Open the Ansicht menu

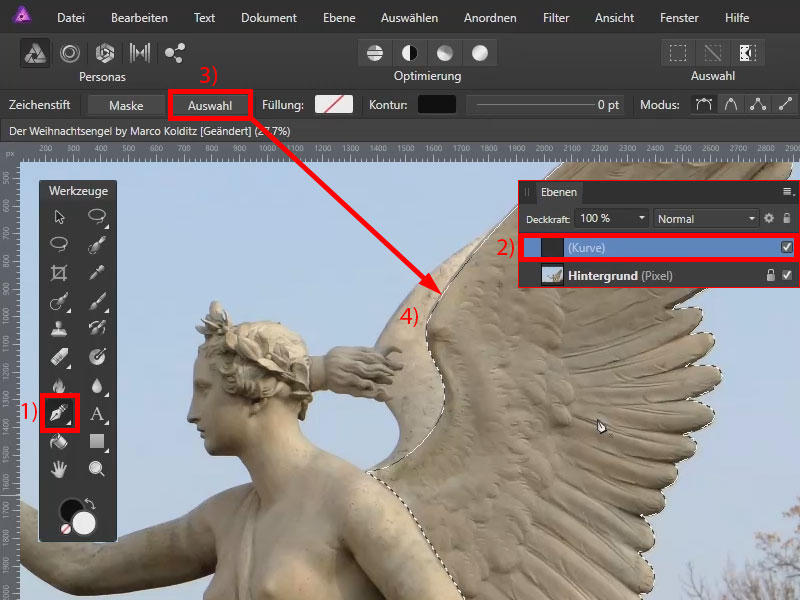coord(614,18)
